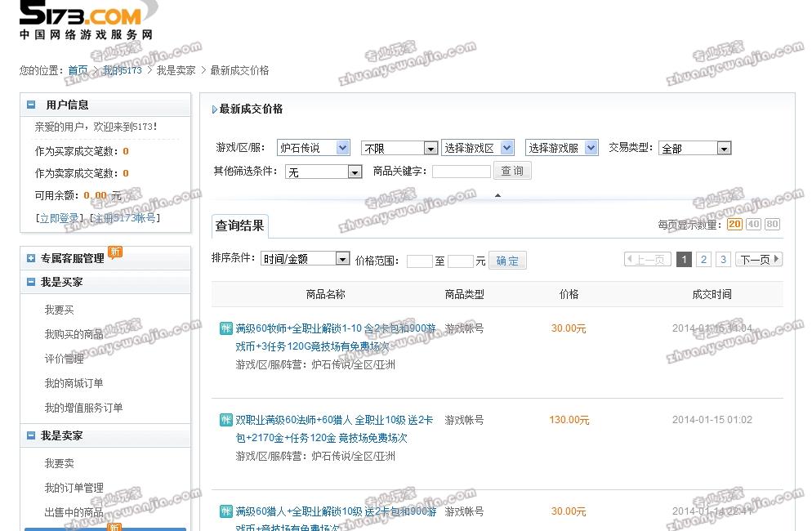Screen dimensions: 812x531
Task: Open the 满级60牧师+全职业解锁 listing link
Action: [336, 337]
